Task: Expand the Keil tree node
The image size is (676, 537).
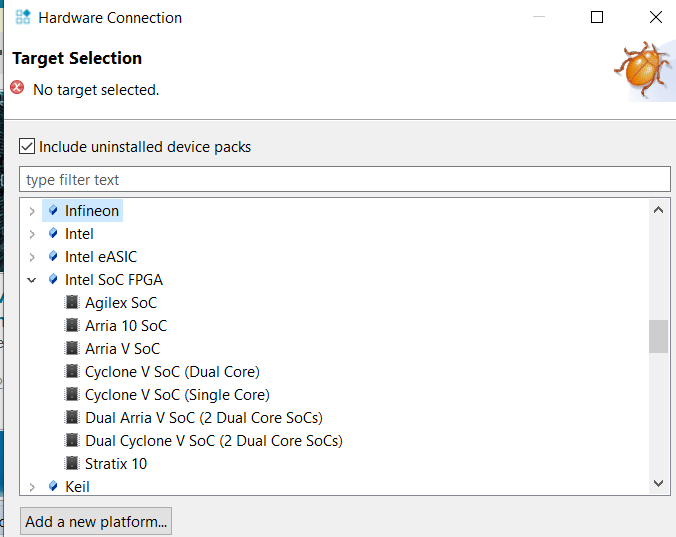Action: (32, 487)
